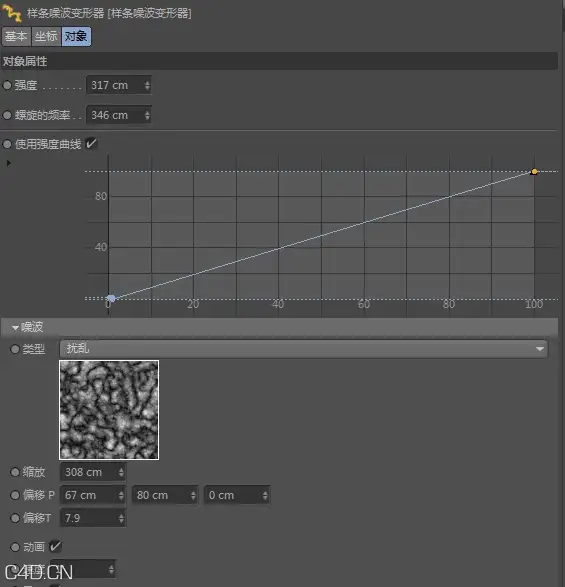565x587 pixels.
Task: Click stepper arrows of 0 cm field
Action: [265, 495]
